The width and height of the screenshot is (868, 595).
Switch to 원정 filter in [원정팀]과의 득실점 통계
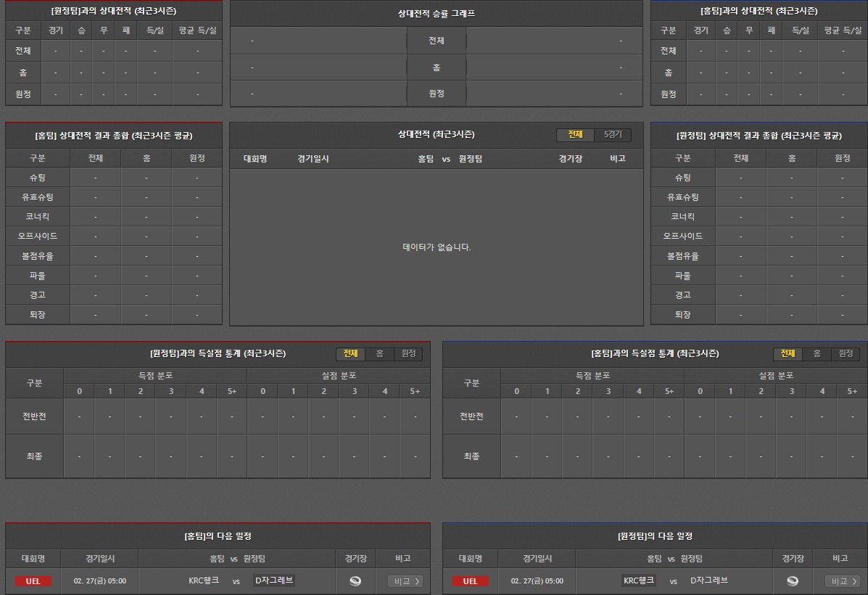408,353
